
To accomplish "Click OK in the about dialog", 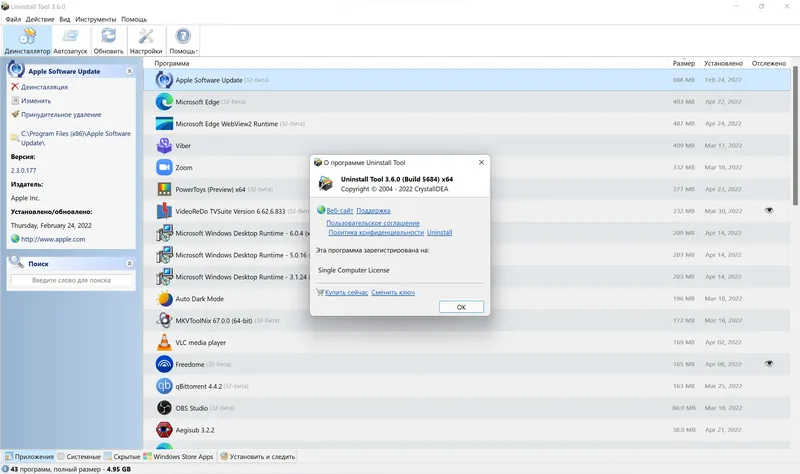I will (461, 307).
